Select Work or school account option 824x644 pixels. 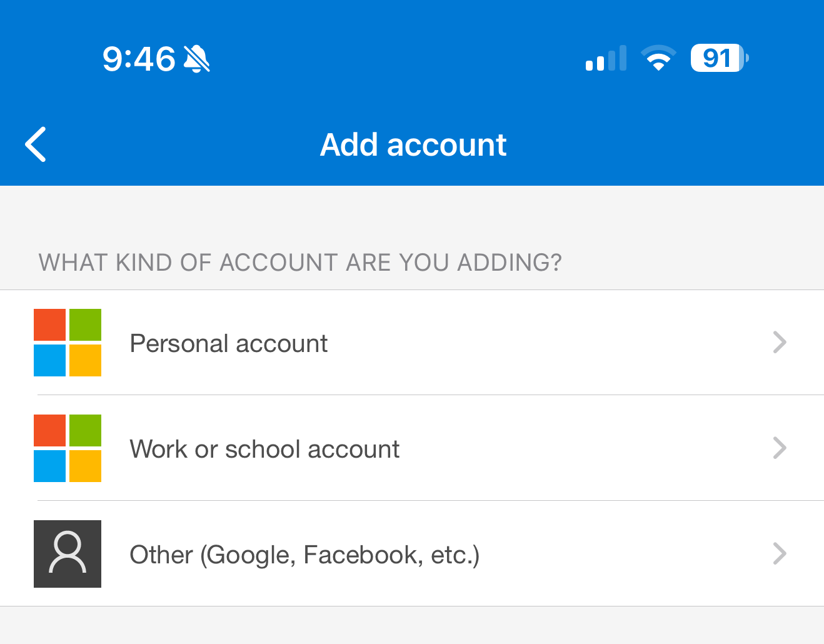[x=412, y=448]
